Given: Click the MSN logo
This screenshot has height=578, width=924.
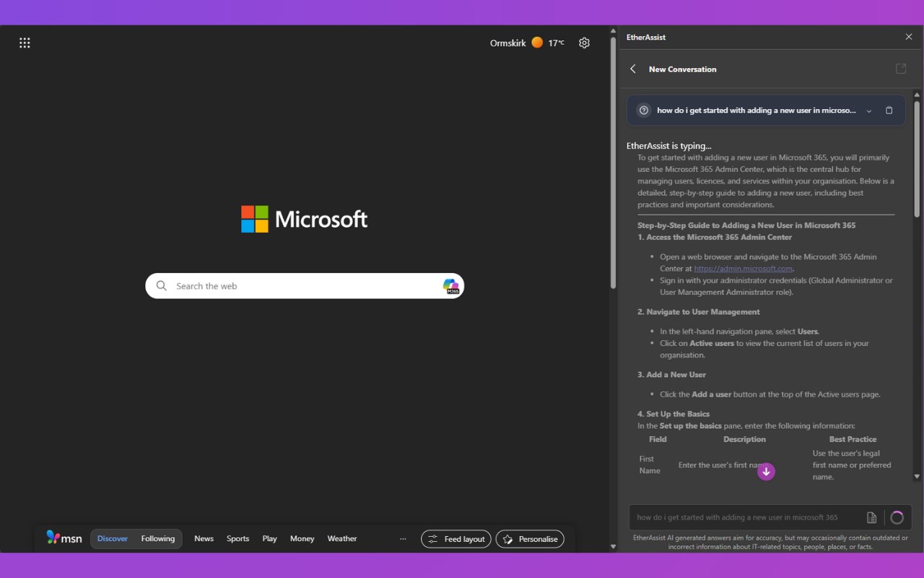Looking at the screenshot, I should [x=64, y=538].
